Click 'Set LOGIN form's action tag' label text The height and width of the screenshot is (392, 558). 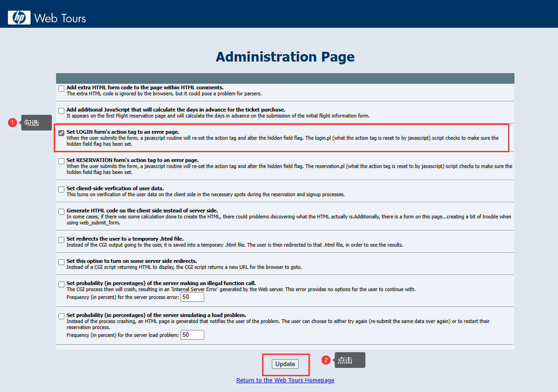click(123, 132)
